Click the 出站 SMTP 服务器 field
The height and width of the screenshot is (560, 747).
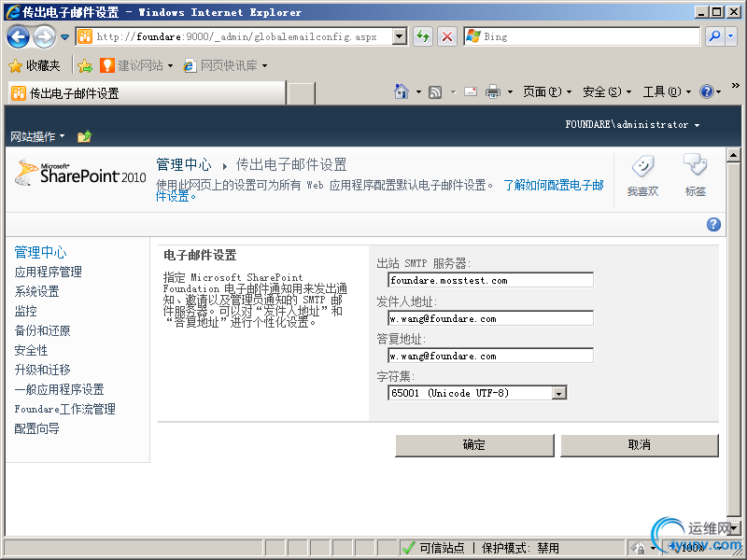pyautogui.click(x=491, y=280)
